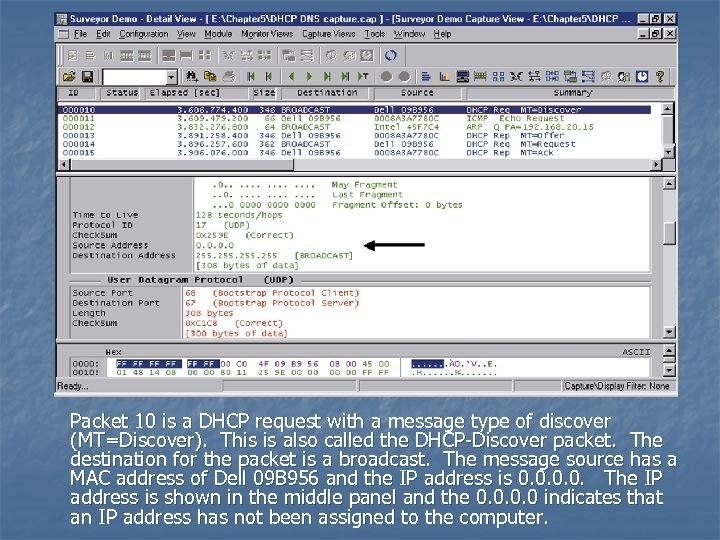The image size is (720, 540).
Task: Open the Capture Views menu
Action: click(x=328, y=34)
